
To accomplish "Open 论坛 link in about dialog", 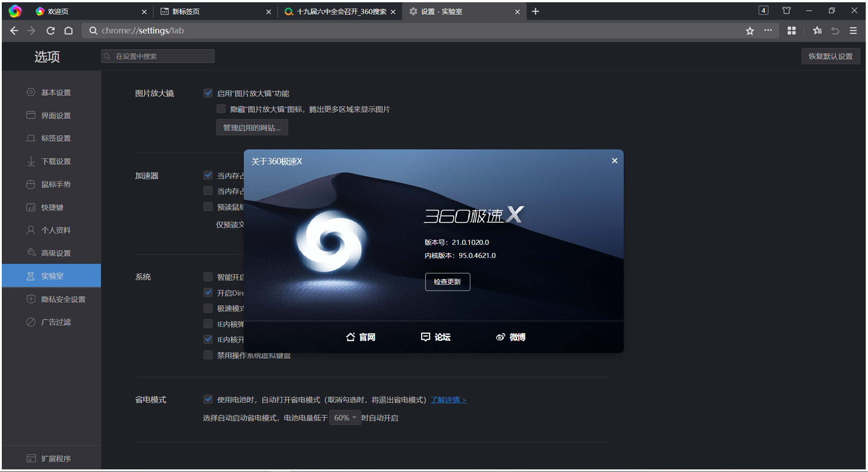I will pyautogui.click(x=436, y=337).
